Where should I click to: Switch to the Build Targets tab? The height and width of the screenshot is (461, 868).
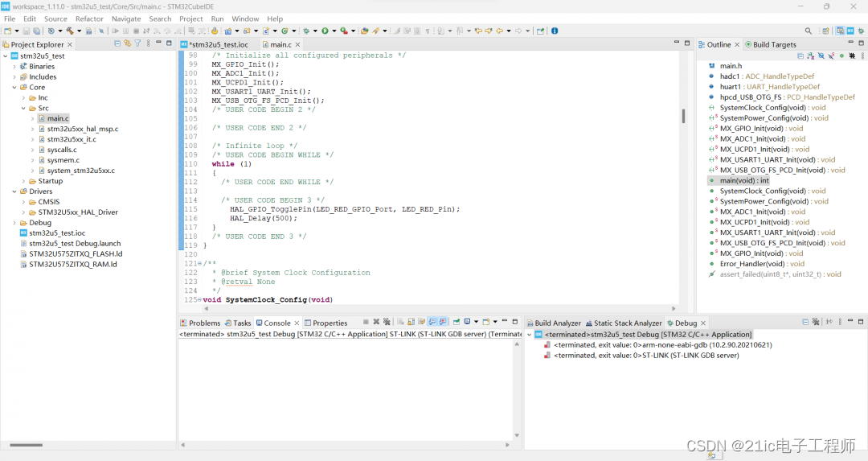point(771,44)
